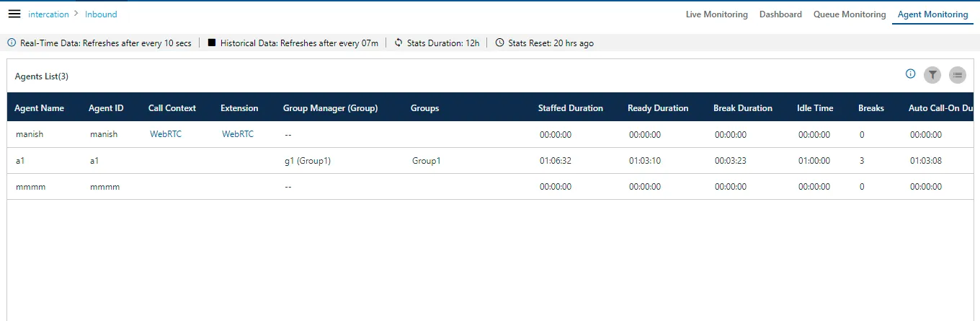The height and width of the screenshot is (321, 980).
Task: Open WebRTC Call Context link for manish
Action: (166, 134)
